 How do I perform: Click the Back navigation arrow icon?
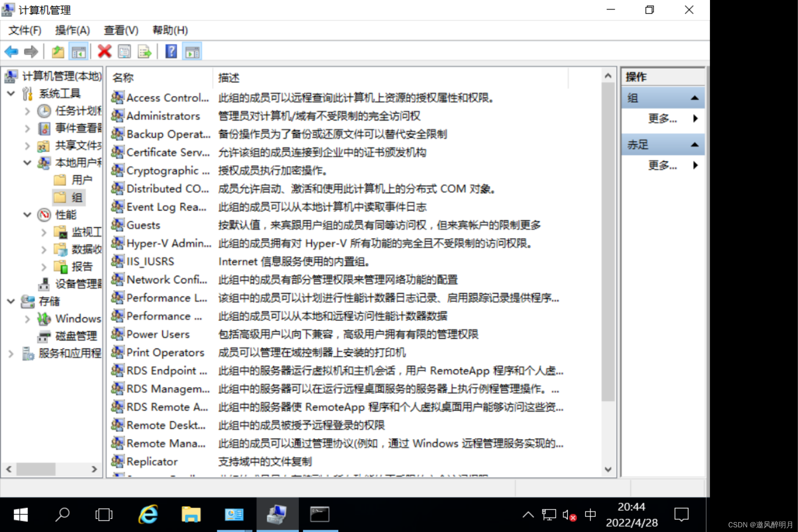pos(11,52)
